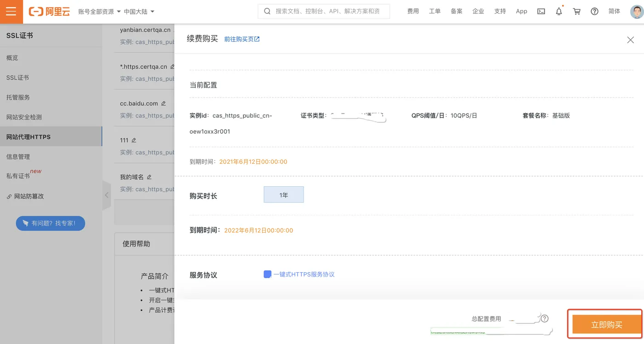Screen dimensions: 644x344
Task: Open the hamburger navigation menu
Action: click(x=11, y=11)
